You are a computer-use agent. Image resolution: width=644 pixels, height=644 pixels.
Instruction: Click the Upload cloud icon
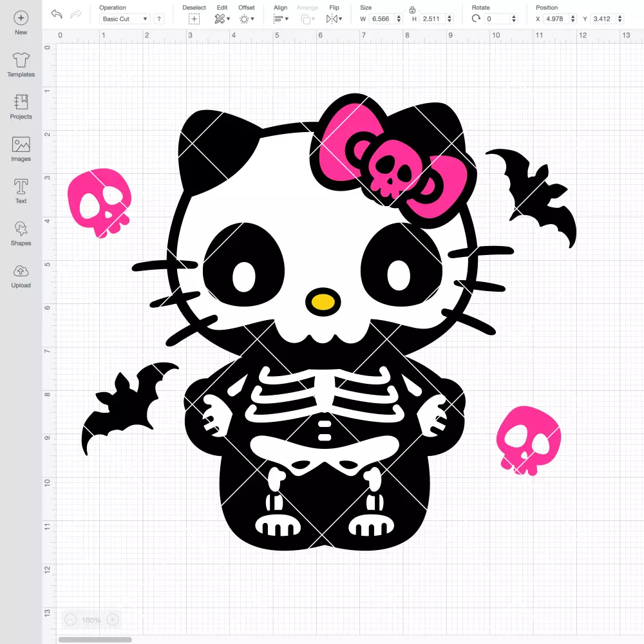pos(21,271)
